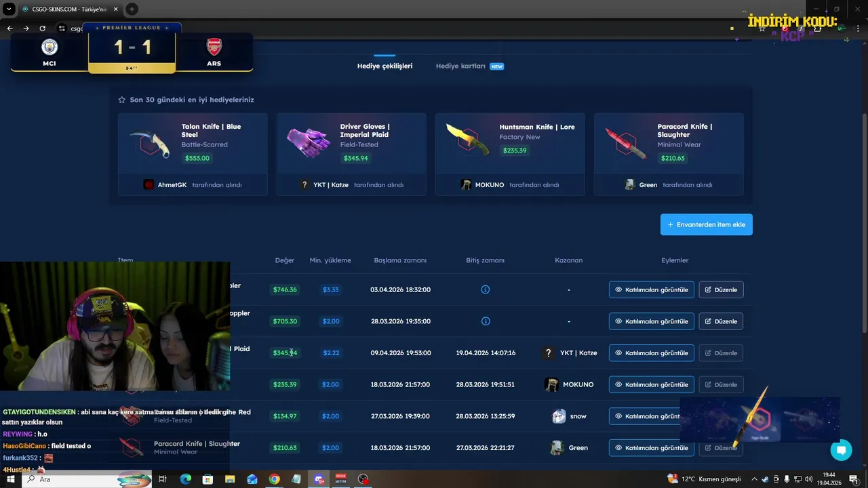The width and height of the screenshot is (868, 488).
Task: Click the Min. yükleme column header
Action: tap(330, 260)
